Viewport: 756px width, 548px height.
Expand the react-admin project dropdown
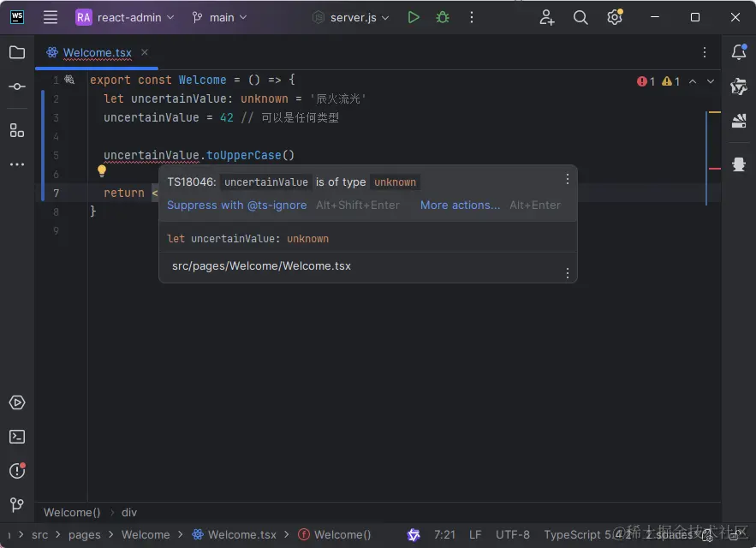tap(125, 17)
